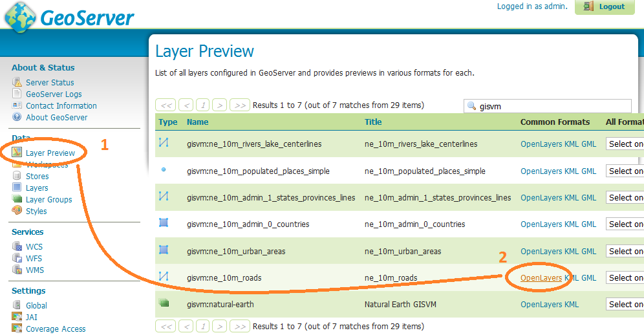The image size is (644, 335).
Task: Click the Global settings server icon
Action: [x=17, y=305]
